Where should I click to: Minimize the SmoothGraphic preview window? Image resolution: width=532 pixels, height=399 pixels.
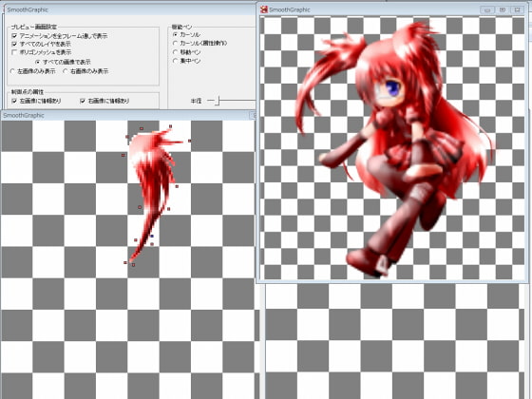tap(487, 9)
